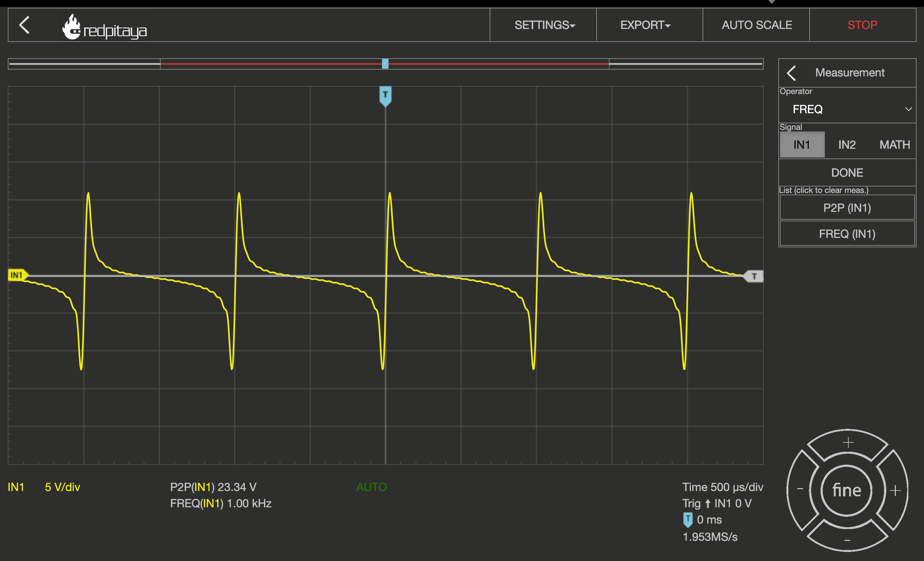The height and width of the screenshot is (561, 924).
Task: Expand the Operator FREQ dropdown
Action: click(847, 109)
